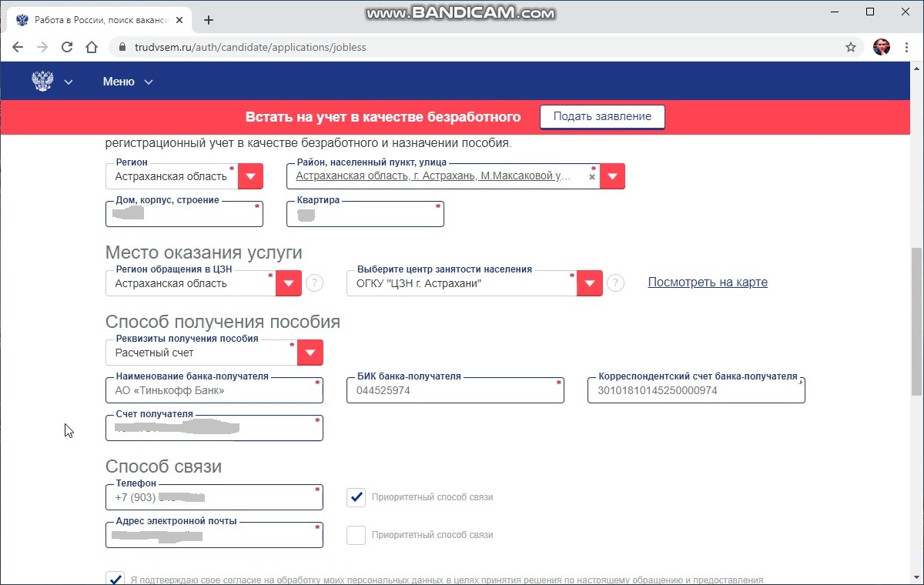Screen dimensions: 924x585
Task: Click the Дом, корпус, строение field
Action: point(184,214)
